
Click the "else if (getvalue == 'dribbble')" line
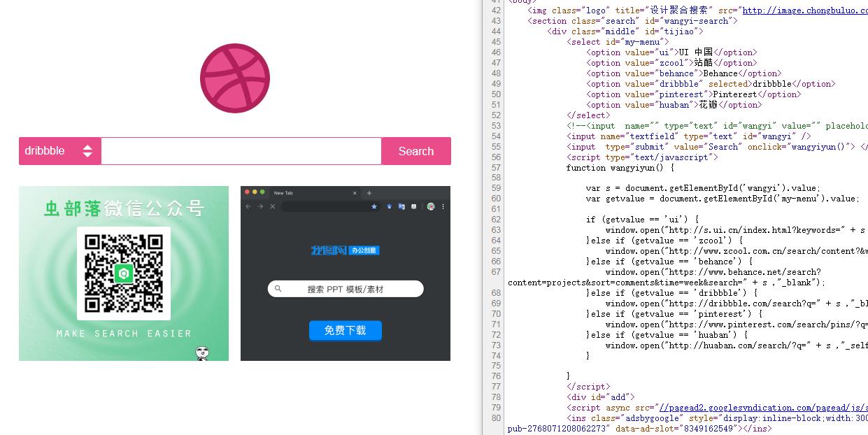coord(671,293)
